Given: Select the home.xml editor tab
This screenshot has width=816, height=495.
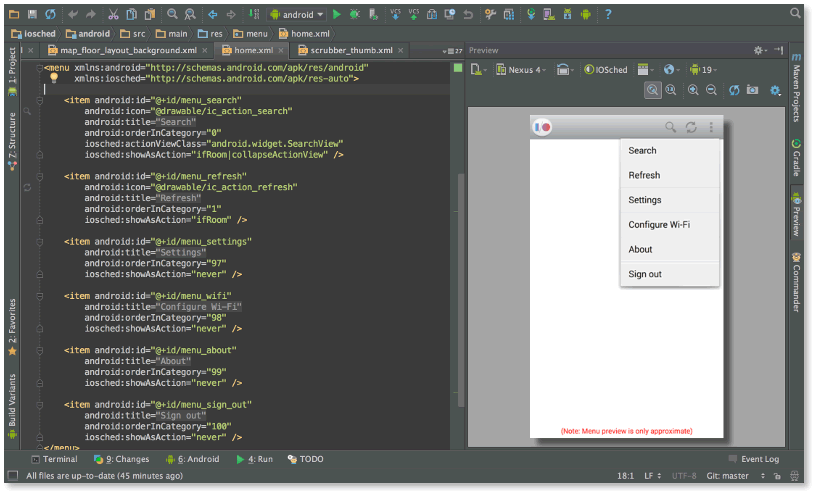Looking at the screenshot, I should (253, 50).
